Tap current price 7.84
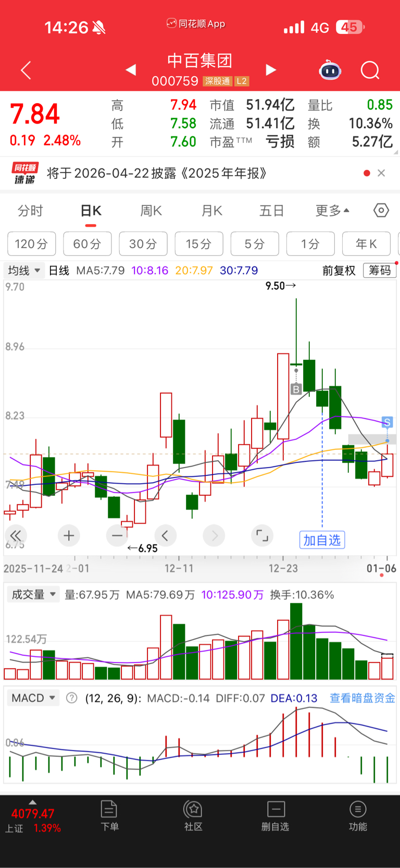The height and width of the screenshot is (868, 400). click(35, 114)
